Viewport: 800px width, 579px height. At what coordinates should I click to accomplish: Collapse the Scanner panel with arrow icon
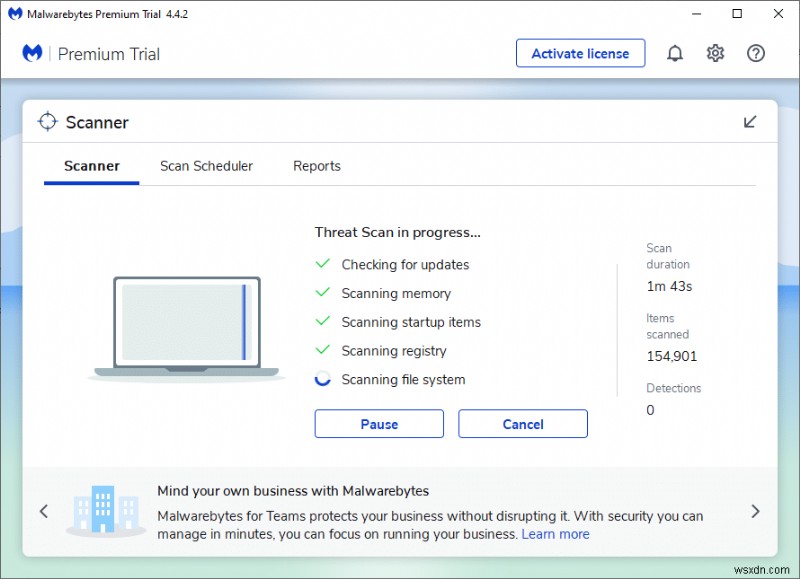pyautogui.click(x=749, y=121)
